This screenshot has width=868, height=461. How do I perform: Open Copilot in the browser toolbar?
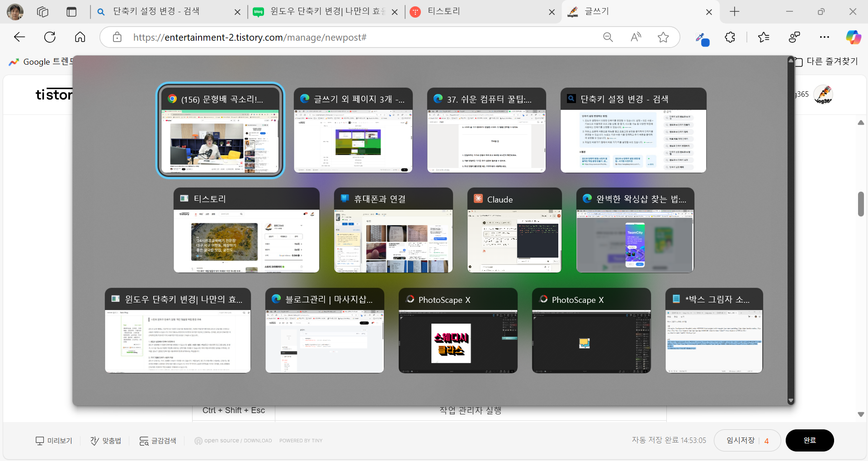click(x=854, y=37)
